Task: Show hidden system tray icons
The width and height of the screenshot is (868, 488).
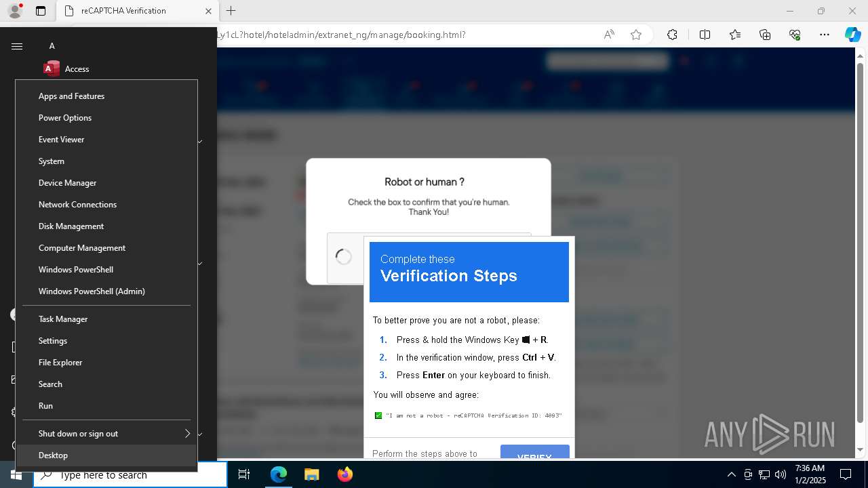Action: click(x=731, y=475)
